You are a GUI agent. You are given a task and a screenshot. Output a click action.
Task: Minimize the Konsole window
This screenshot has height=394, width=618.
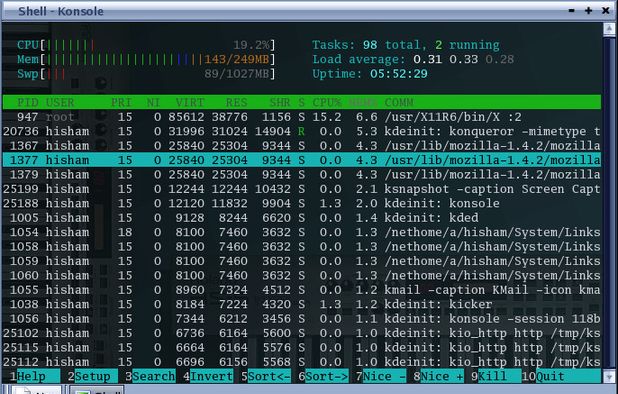(571, 11)
